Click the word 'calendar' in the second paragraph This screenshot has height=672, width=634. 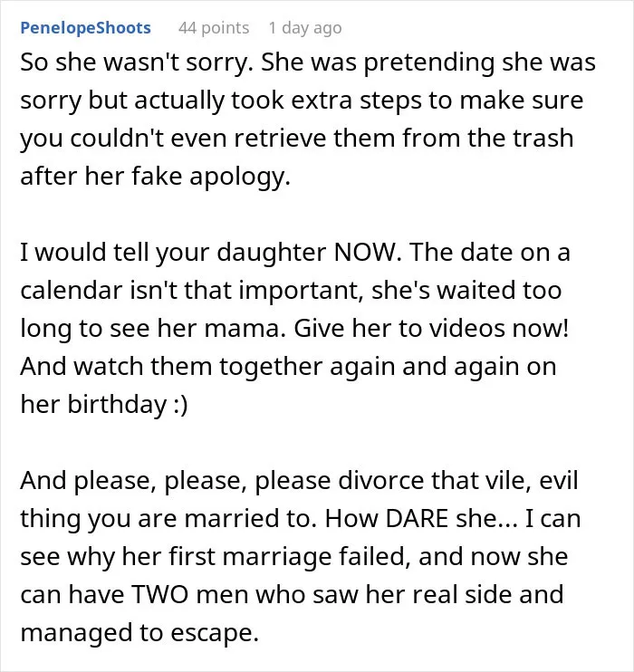click(72, 290)
